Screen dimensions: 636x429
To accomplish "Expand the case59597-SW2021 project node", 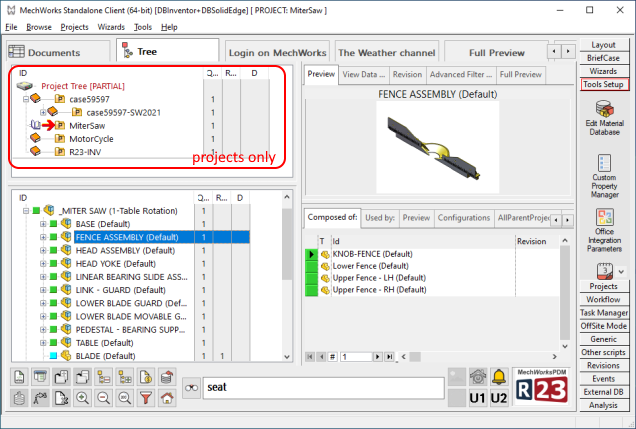I will coord(43,112).
